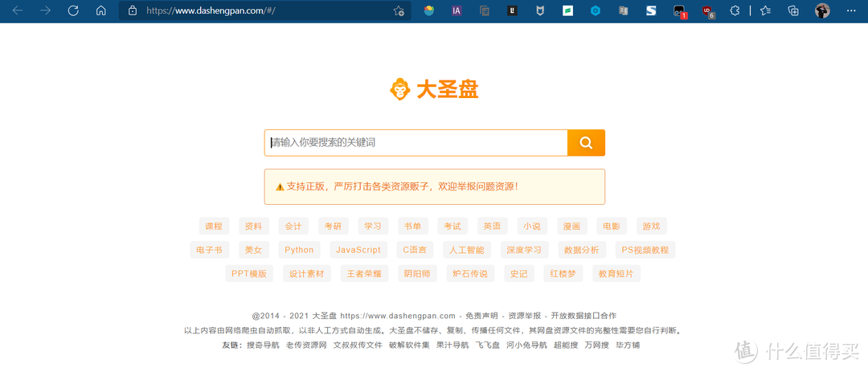The image size is (868, 372).
Task: View site info via the lock icon
Action: [133, 10]
